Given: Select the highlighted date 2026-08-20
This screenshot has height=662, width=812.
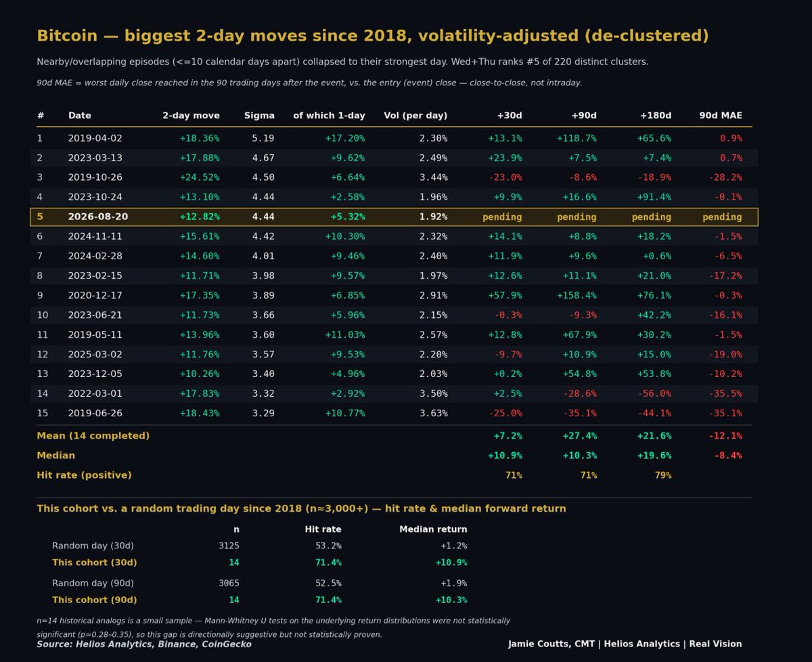Looking at the screenshot, I should click(x=98, y=217).
